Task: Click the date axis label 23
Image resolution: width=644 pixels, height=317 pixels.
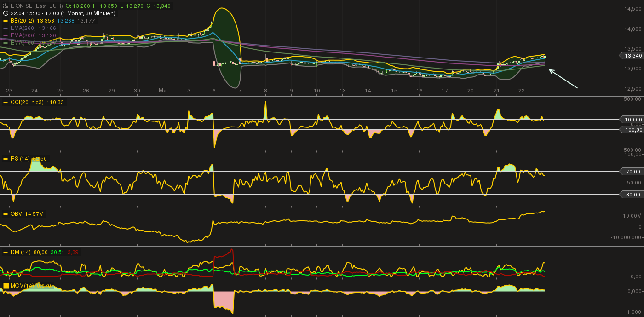Action: coord(9,91)
